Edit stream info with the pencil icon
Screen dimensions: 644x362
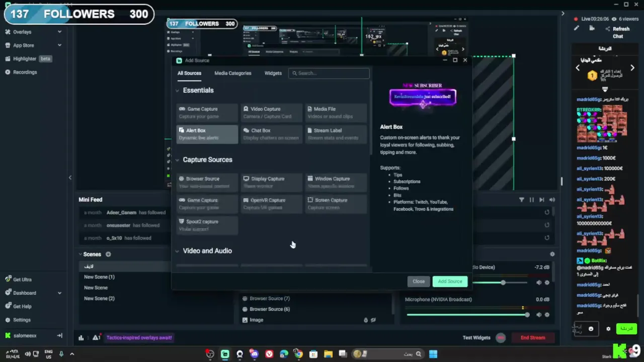(x=577, y=29)
